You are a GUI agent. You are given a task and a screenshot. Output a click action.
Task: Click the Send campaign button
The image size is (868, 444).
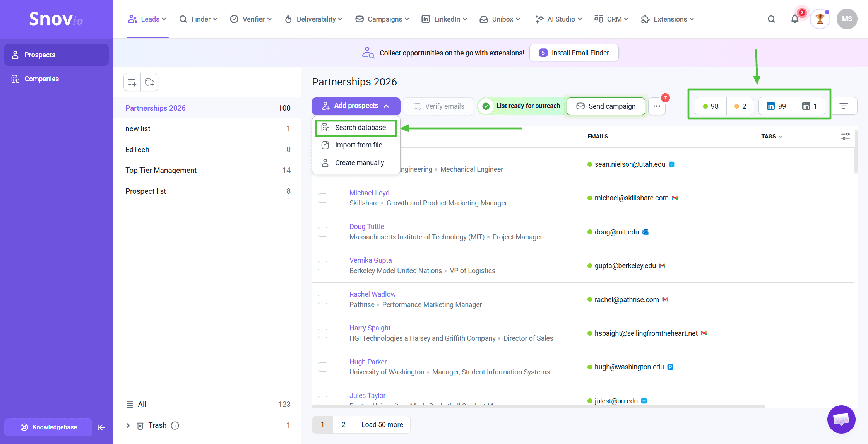click(x=606, y=106)
